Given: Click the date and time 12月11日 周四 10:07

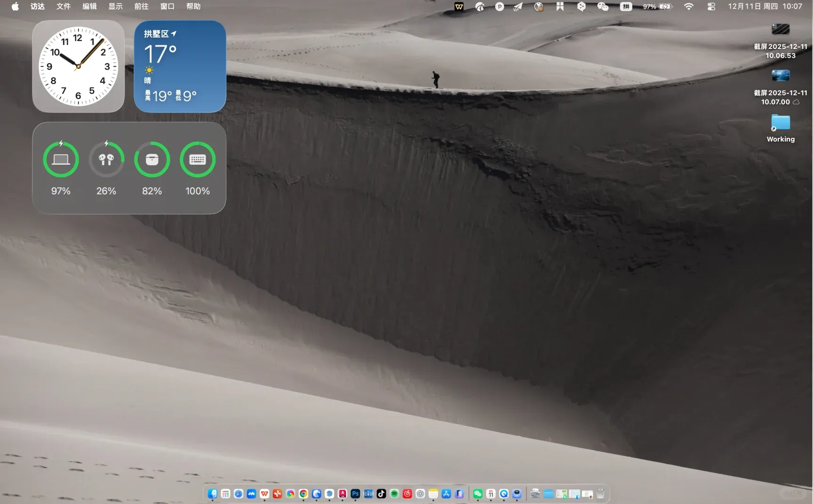Looking at the screenshot, I should [x=765, y=7].
